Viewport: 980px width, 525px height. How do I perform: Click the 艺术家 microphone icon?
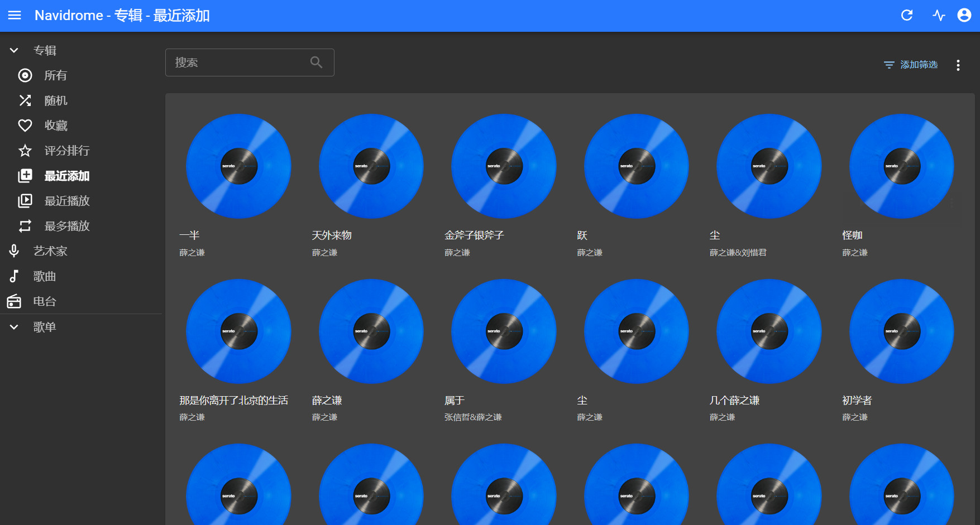click(14, 251)
